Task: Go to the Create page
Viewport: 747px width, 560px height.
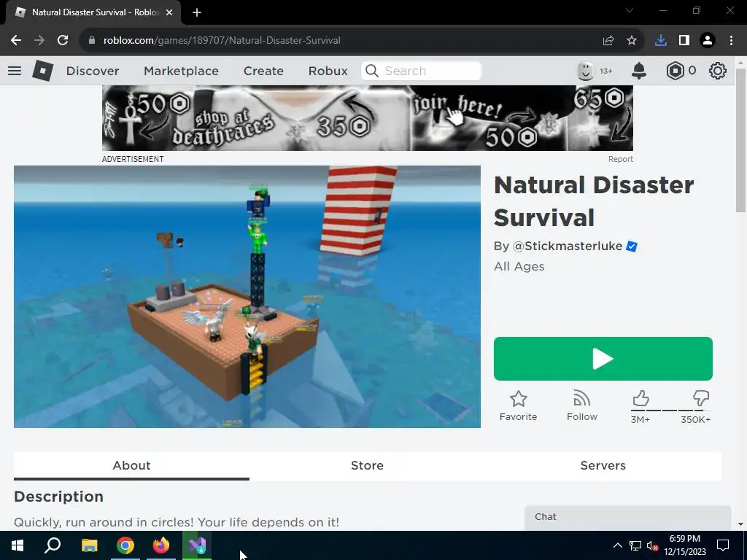Action: click(x=263, y=71)
